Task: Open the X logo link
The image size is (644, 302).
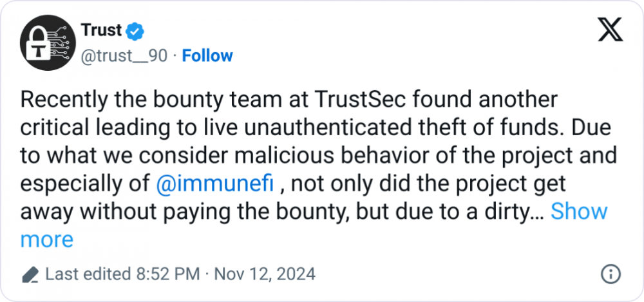Action: click(611, 30)
